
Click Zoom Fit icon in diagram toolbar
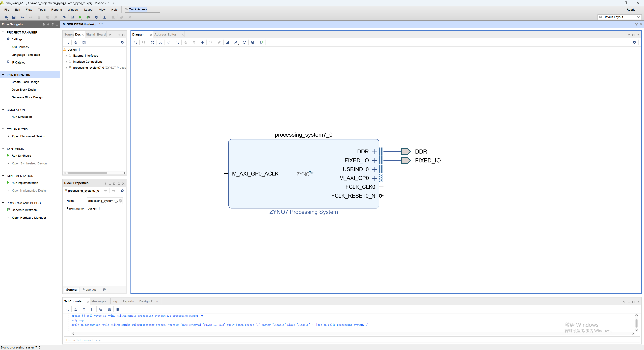point(152,42)
